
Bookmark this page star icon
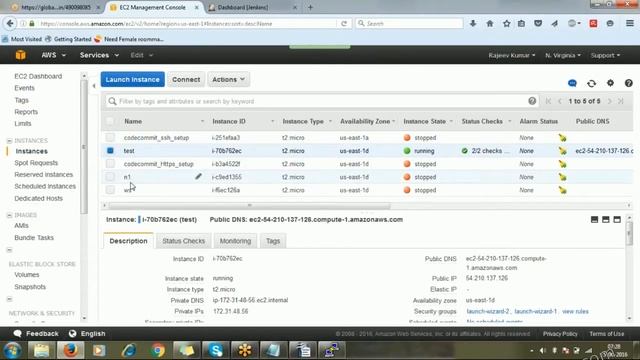coord(507,24)
